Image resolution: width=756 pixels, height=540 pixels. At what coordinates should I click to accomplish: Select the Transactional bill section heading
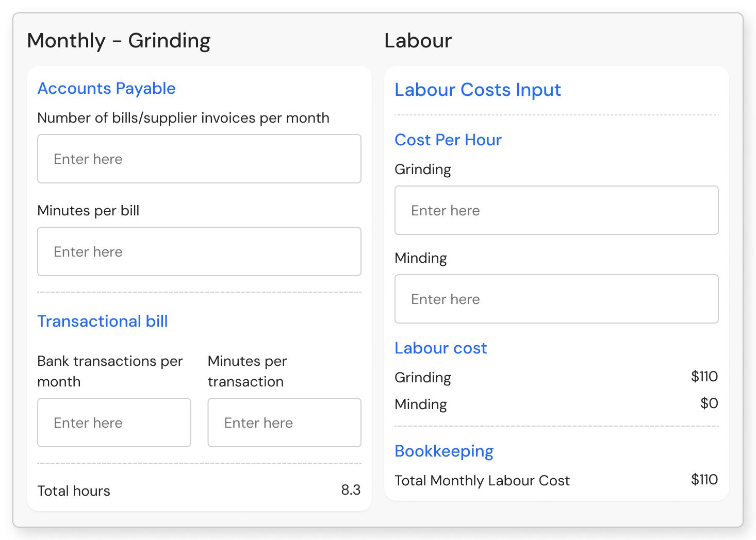pyautogui.click(x=103, y=322)
